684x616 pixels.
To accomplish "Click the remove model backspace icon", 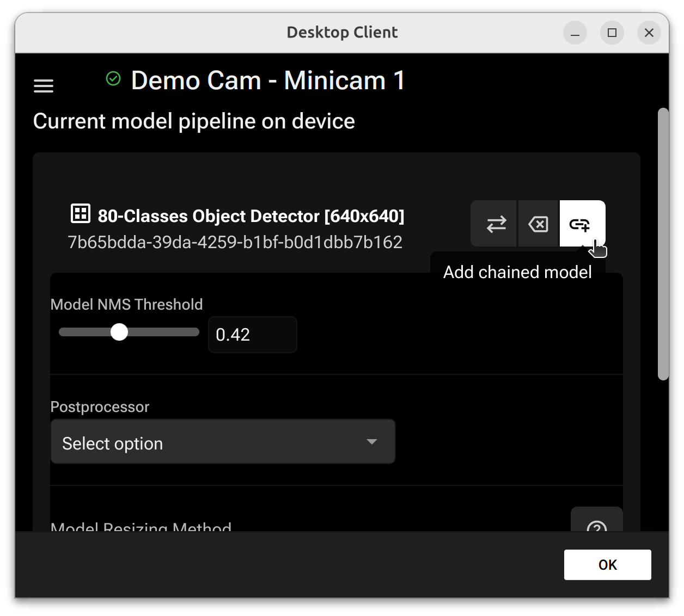I will [x=538, y=224].
